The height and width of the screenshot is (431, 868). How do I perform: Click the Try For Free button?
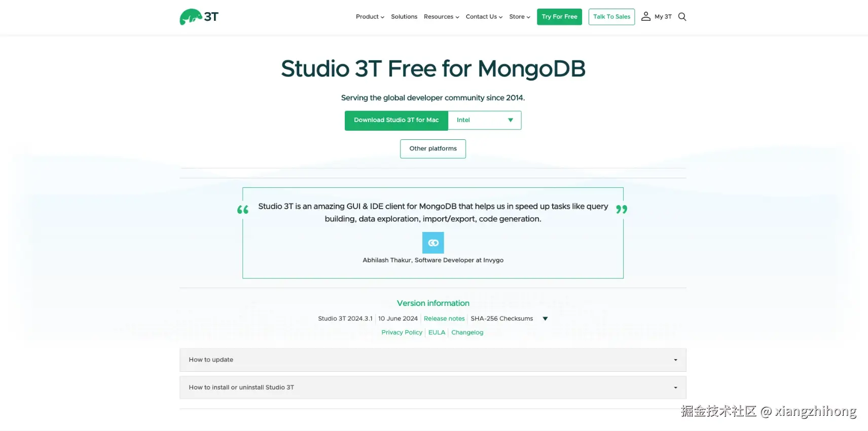(559, 17)
